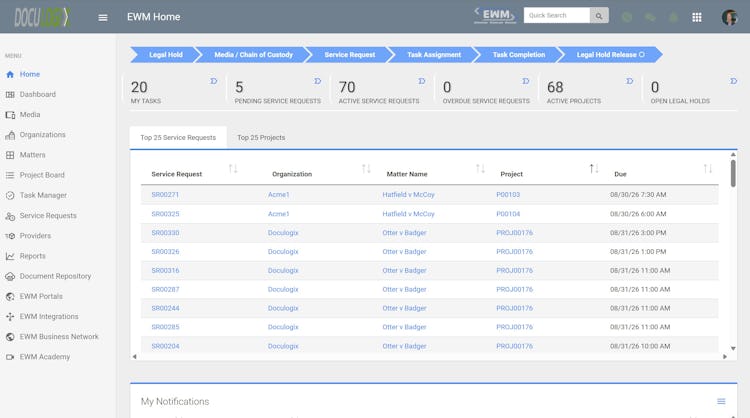Toggle the hamburger sidebar menu

(103, 18)
